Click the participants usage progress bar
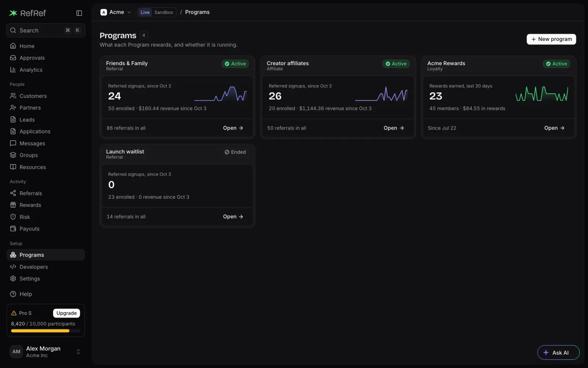Viewport: 588px width, 368px height. click(x=46, y=331)
